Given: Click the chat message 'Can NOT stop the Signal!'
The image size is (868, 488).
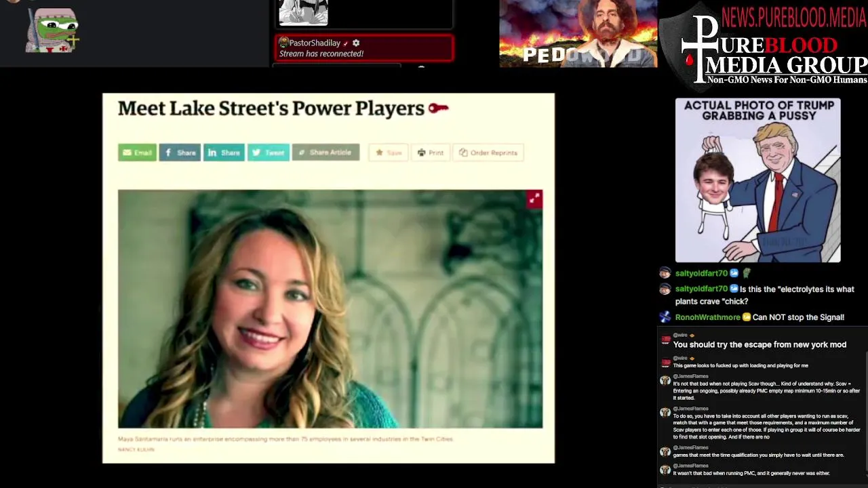Looking at the screenshot, I should click(x=798, y=317).
